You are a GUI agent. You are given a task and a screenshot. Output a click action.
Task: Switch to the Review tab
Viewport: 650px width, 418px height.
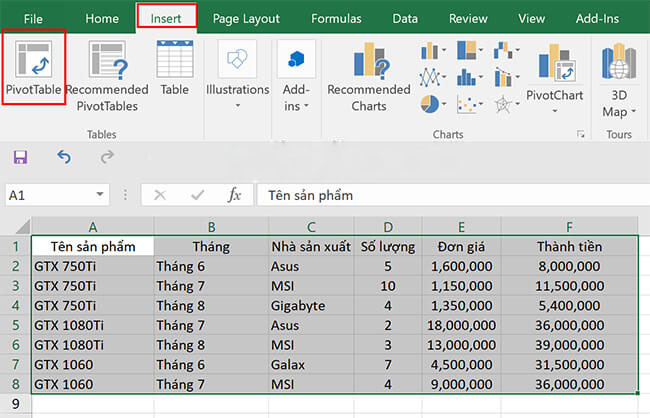pos(468,19)
